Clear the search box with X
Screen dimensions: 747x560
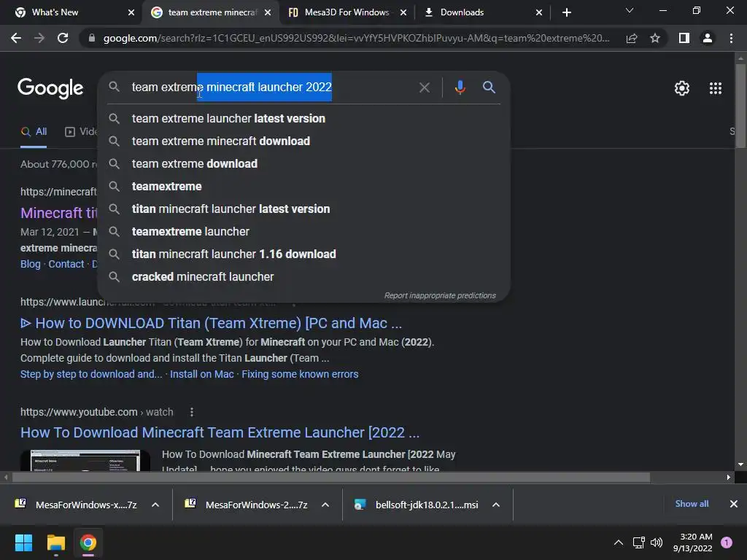424,87
